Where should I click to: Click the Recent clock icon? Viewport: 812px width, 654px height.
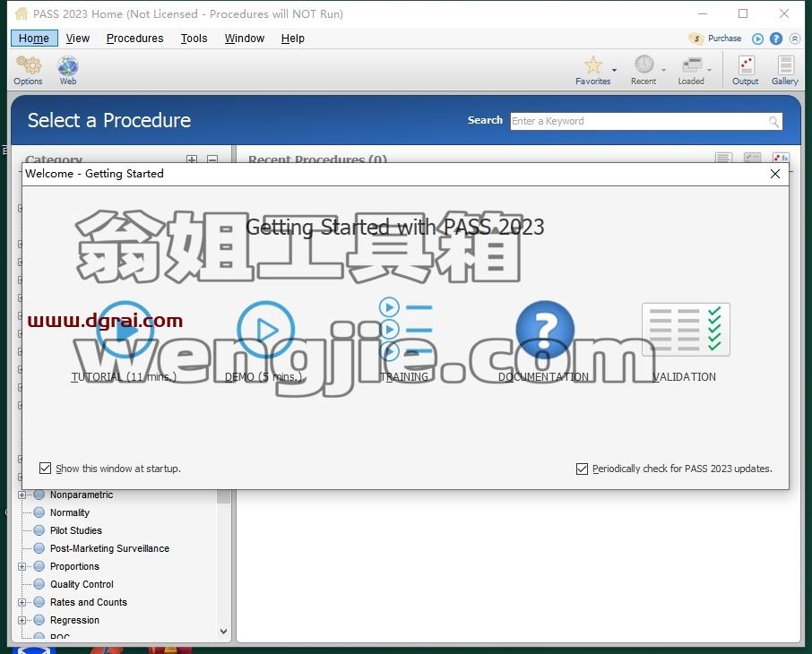[644, 65]
